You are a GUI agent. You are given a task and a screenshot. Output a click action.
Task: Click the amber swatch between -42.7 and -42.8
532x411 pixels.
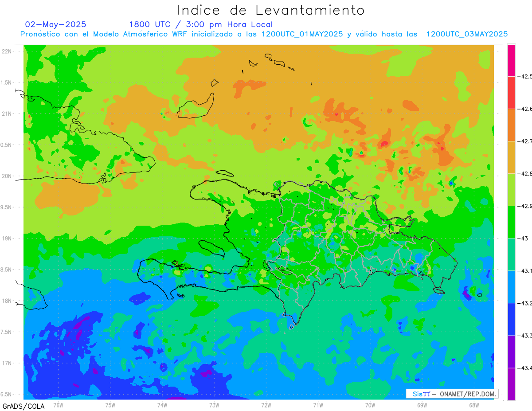pyautogui.click(x=511, y=157)
